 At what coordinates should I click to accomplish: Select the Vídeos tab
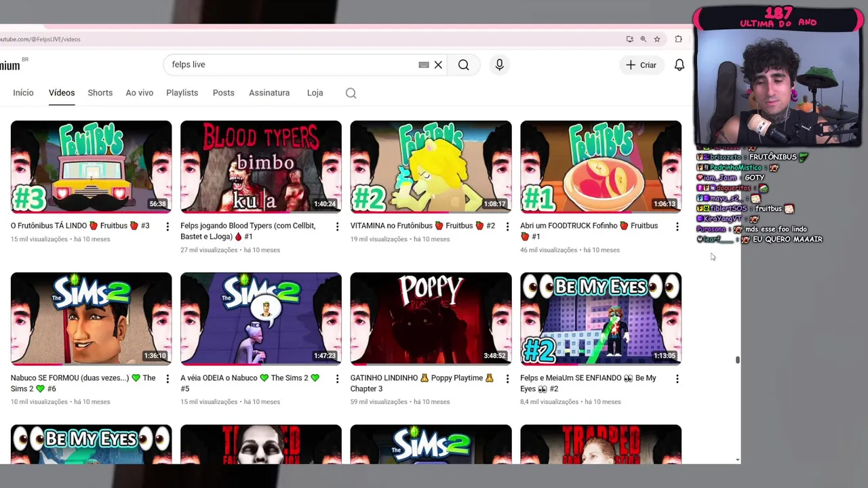click(x=62, y=93)
